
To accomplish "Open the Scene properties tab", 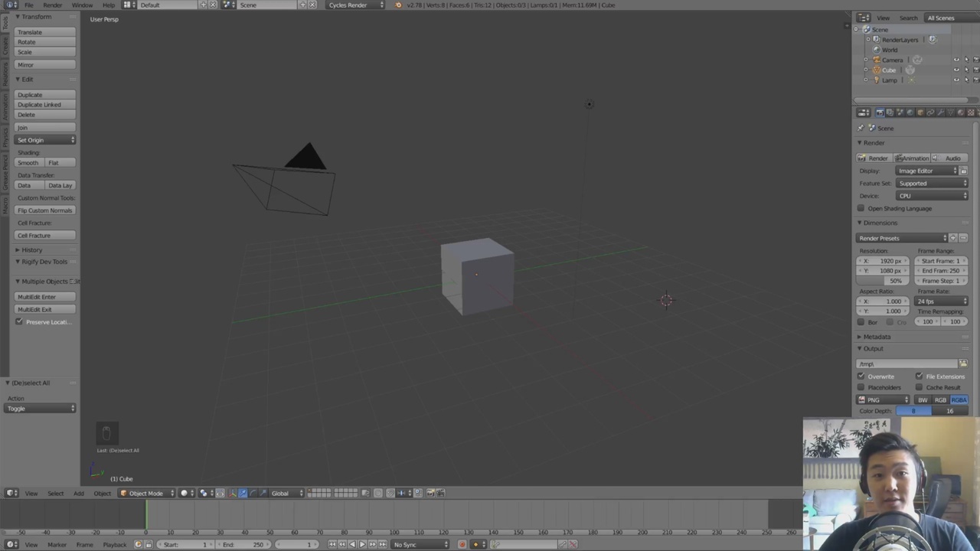I will tap(900, 112).
